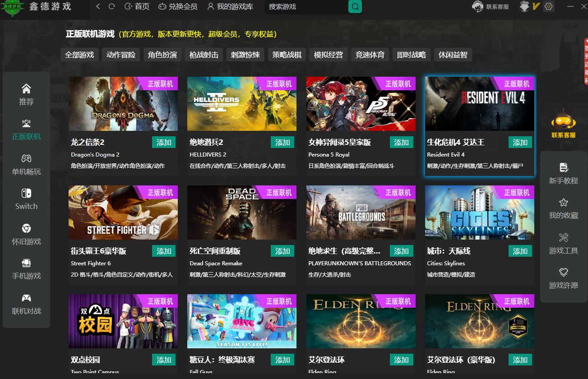Open the Resident Evil 4 cover thumbnail
The image size is (588, 379).
click(x=480, y=104)
